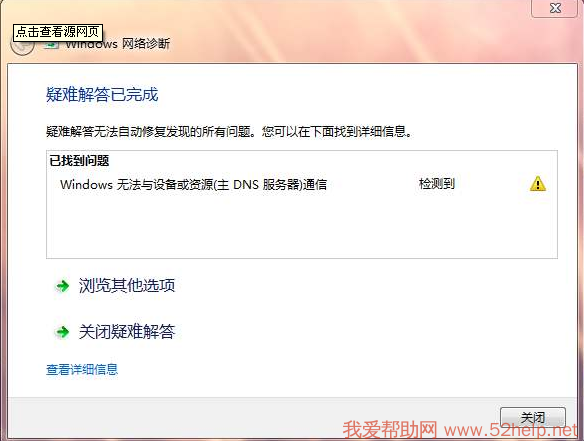The width and height of the screenshot is (584, 441).
Task: Click the Windows 网络诊断 window title
Action: (x=118, y=44)
